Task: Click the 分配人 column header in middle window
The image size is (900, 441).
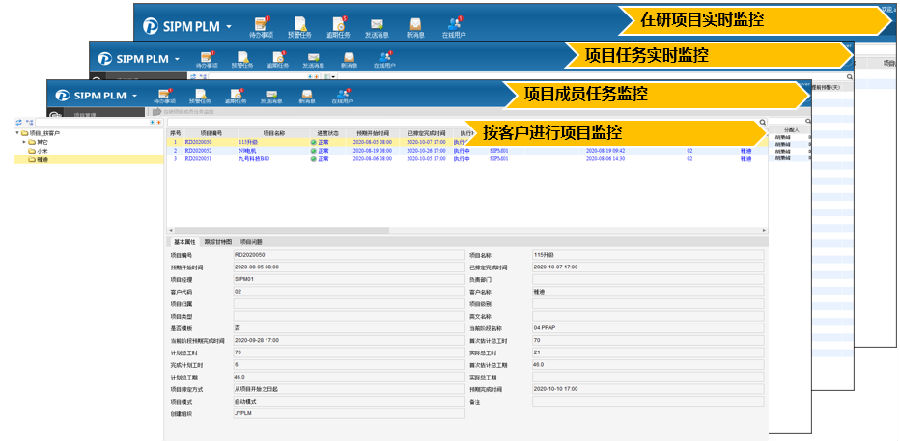Action: [791, 130]
